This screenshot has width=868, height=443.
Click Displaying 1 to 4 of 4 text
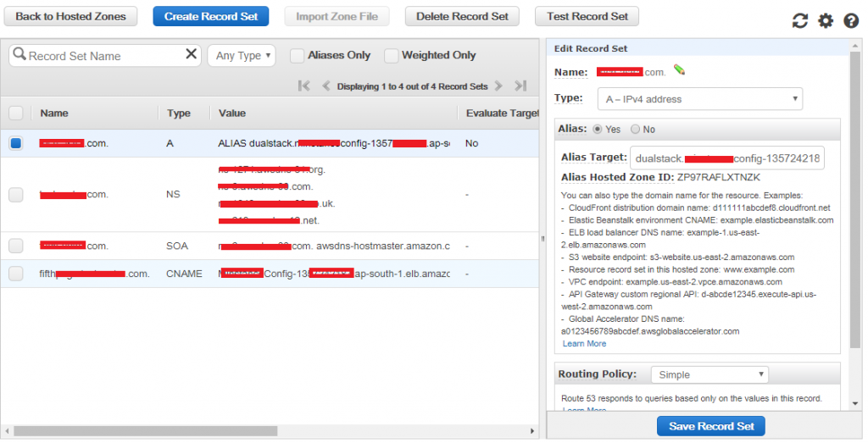(412, 86)
